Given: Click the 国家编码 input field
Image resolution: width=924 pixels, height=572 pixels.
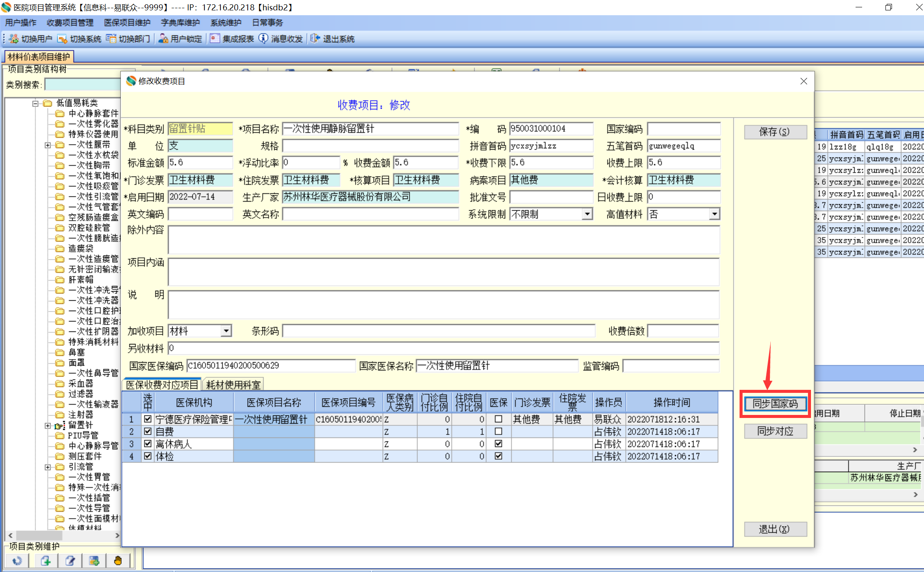Looking at the screenshot, I should pos(684,129).
